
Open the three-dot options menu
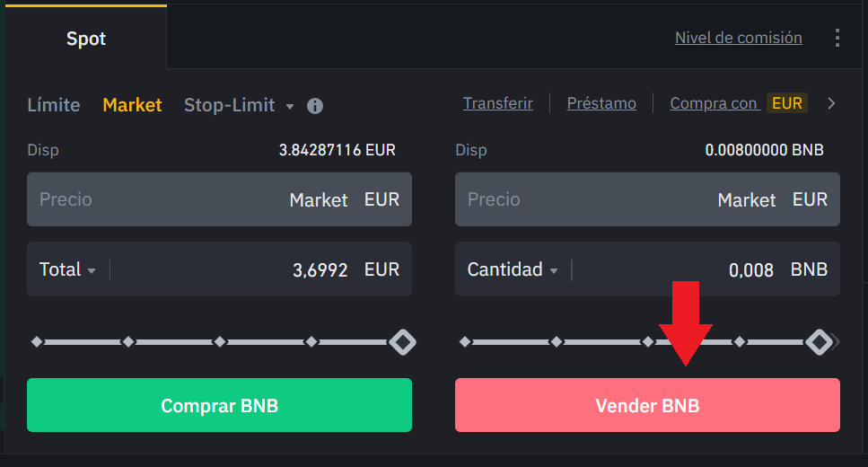[x=837, y=38]
